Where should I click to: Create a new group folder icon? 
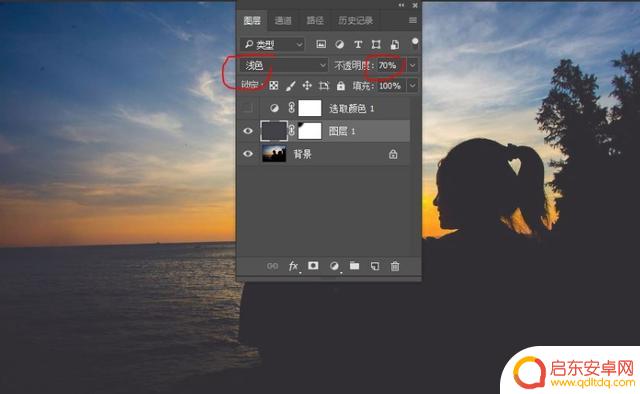[x=354, y=266]
